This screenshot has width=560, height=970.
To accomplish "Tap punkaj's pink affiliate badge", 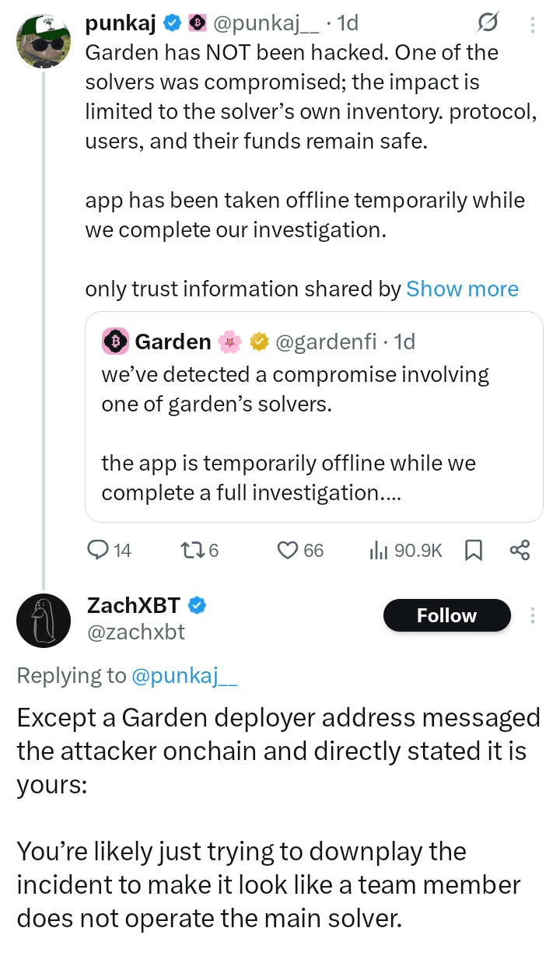I will (x=198, y=24).
